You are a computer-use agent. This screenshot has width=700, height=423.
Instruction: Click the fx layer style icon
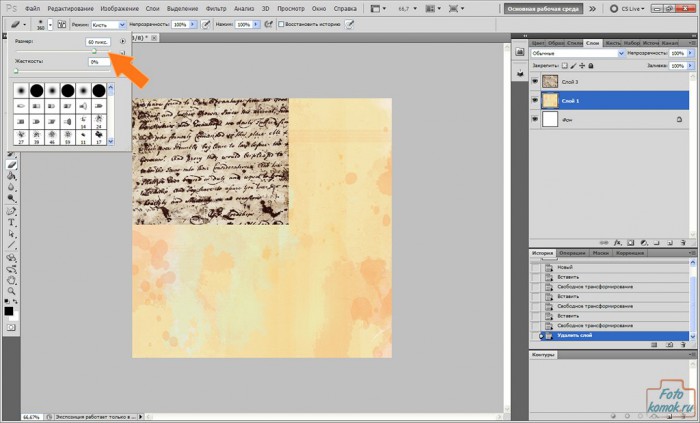(x=618, y=241)
